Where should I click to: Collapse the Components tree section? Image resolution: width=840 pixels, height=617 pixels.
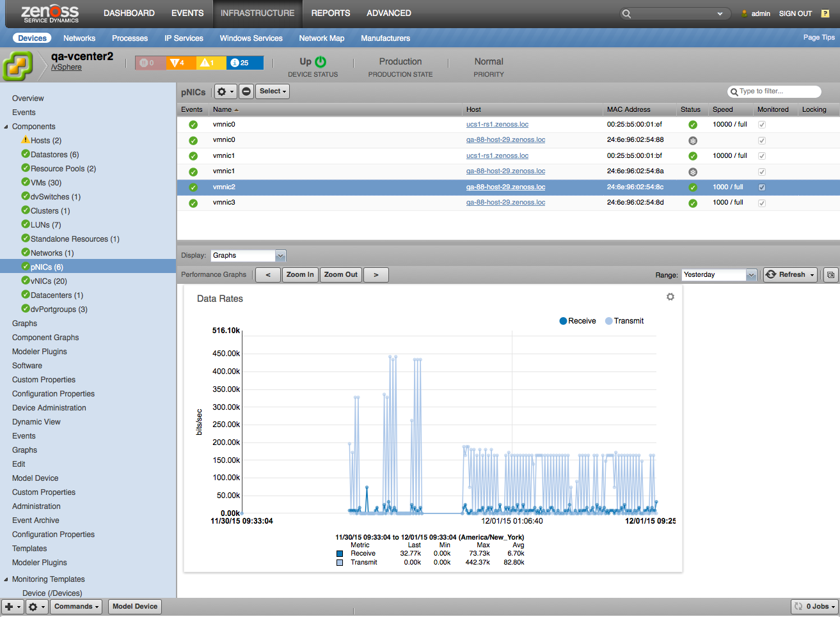point(6,127)
